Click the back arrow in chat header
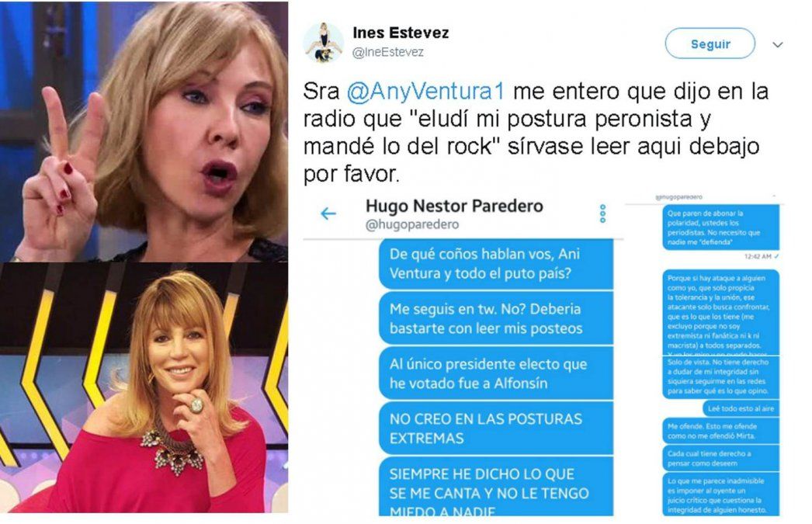812x524 pixels. pos(328,213)
